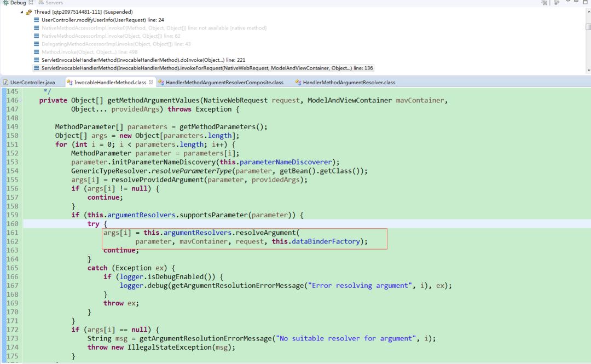This screenshot has width=591, height=364.
Task: Click the suspended thread icon
Action: [x=28, y=12]
